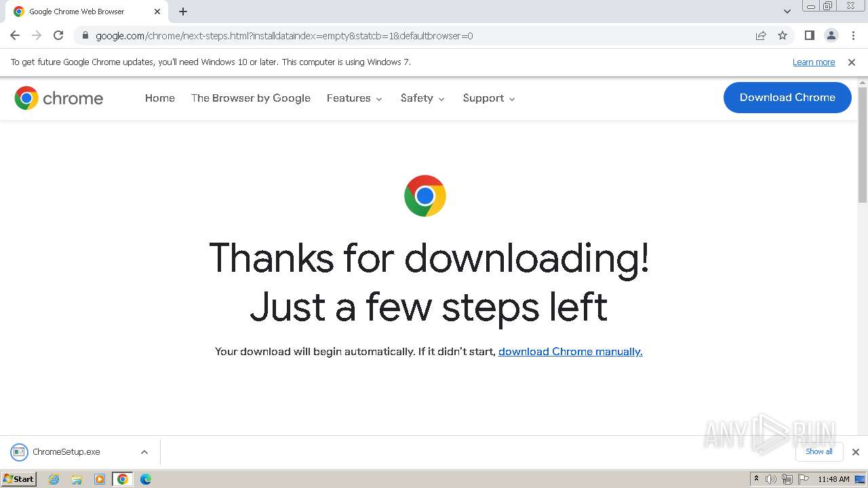The image size is (868, 488).
Task: Click the Show desktop button
Action: click(861, 479)
